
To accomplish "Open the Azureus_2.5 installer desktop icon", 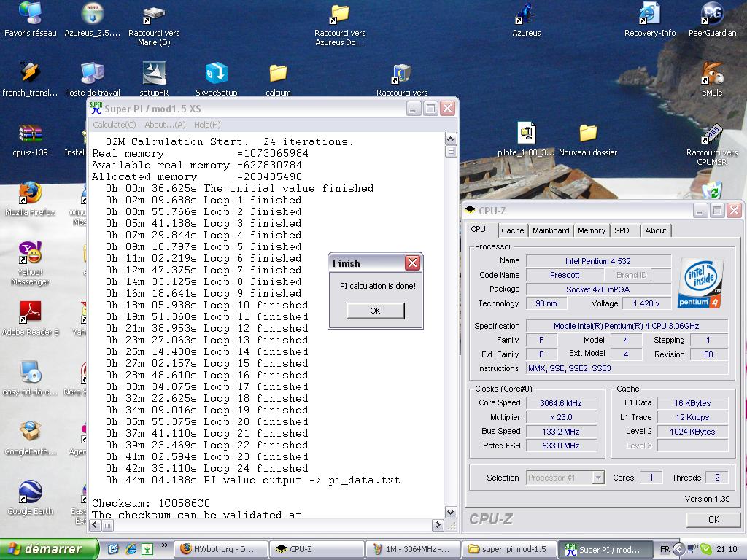I will [93, 20].
